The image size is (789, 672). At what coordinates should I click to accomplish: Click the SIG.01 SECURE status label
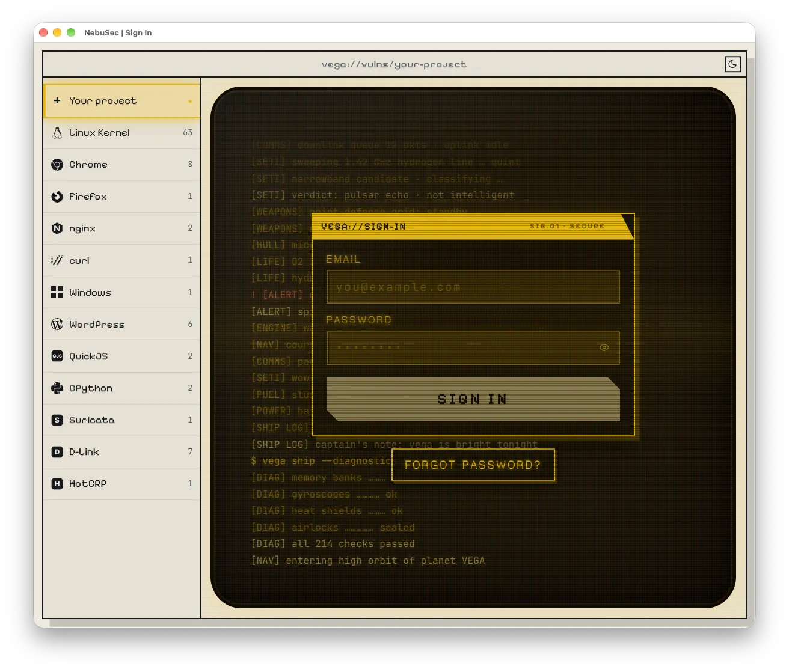(x=567, y=226)
